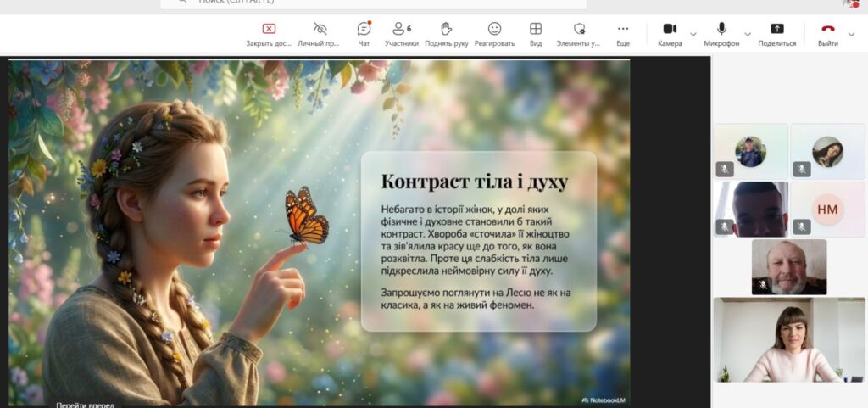Open the reactions menu (Реагировать)
The image size is (868, 408).
tap(494, 30)
